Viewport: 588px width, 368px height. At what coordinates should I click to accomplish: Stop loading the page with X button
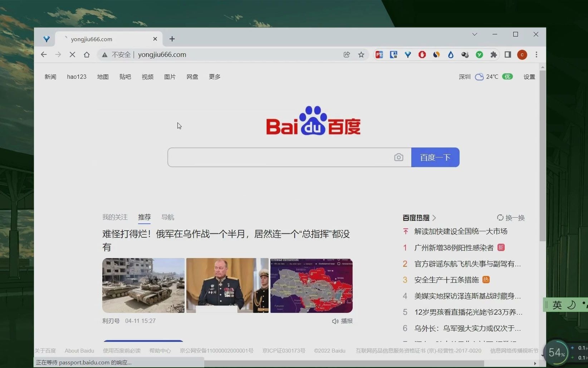[72, 54]
